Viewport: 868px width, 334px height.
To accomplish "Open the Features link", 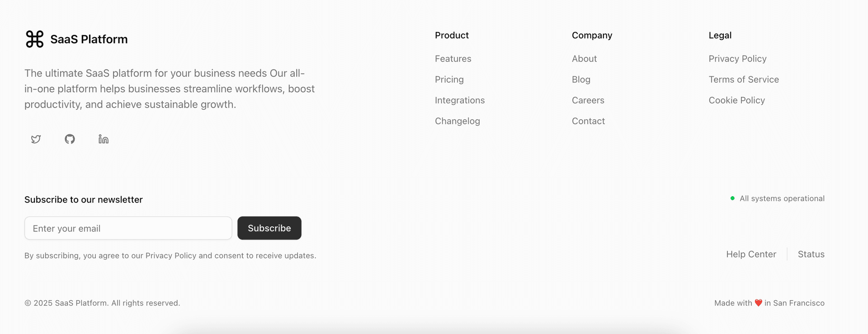I will coord(453,59).
